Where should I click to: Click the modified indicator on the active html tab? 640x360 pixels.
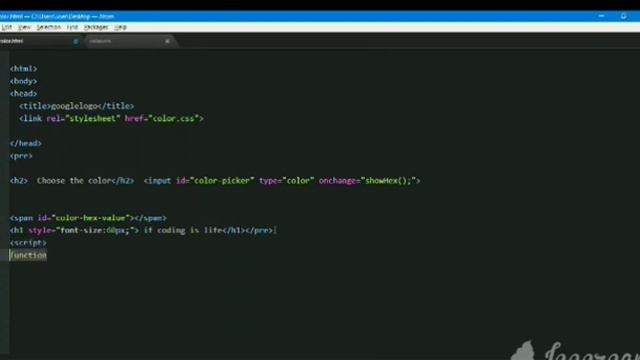click(x=76, y=41)
